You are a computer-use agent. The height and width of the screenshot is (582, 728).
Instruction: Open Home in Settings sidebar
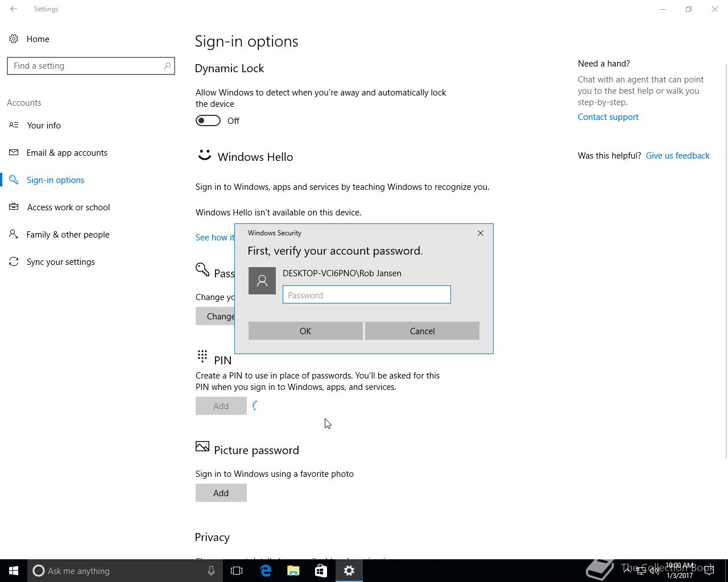click(38, 39)
